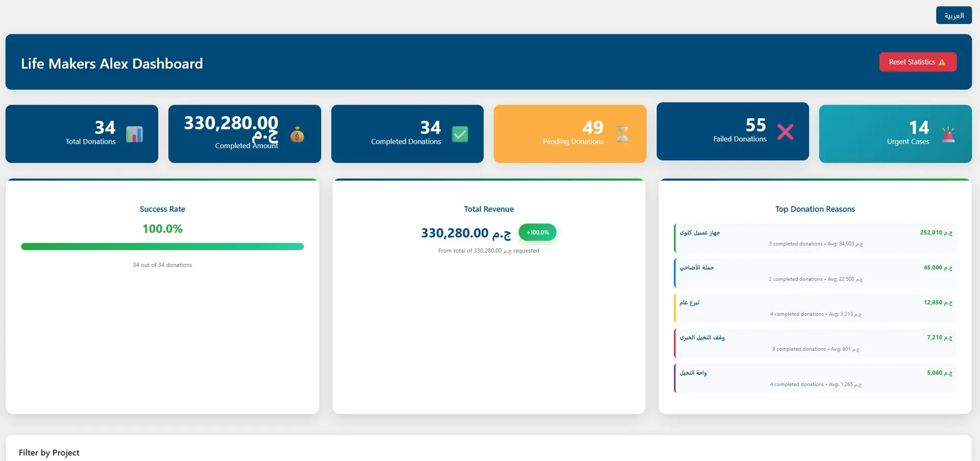
Task: Click the bar chart icon on Total Donations card
Action: point(134,134)
